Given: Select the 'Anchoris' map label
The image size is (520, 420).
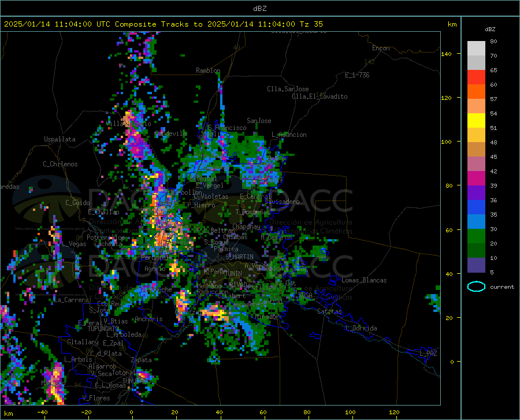Looking at the screenshot, I should coord(148,319).
